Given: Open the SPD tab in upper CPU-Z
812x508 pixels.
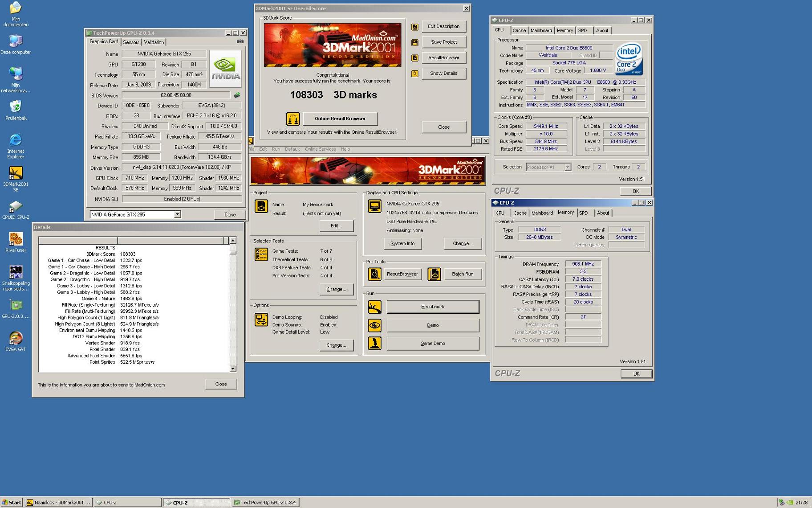Looking at the screenshot, I should 582,31.
